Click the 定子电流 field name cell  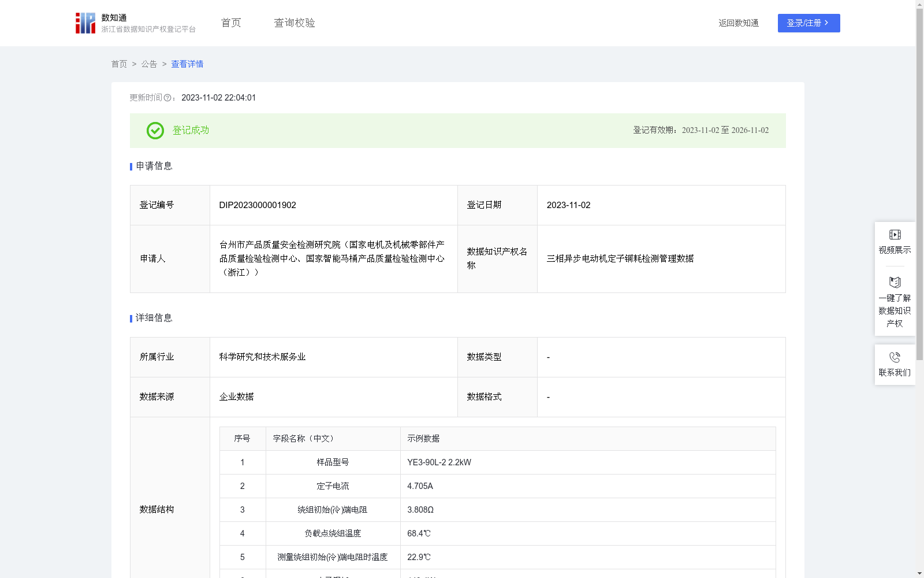tap(333, 486)
